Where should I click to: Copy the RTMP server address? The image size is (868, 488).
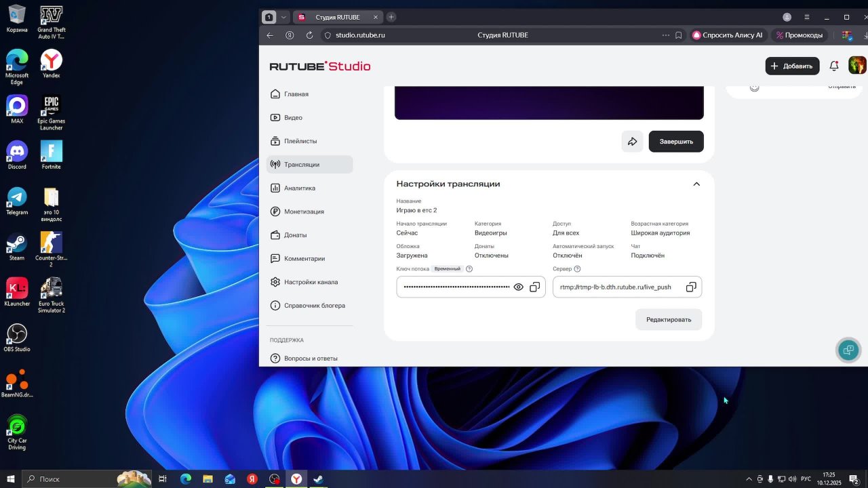pos(691,287)
